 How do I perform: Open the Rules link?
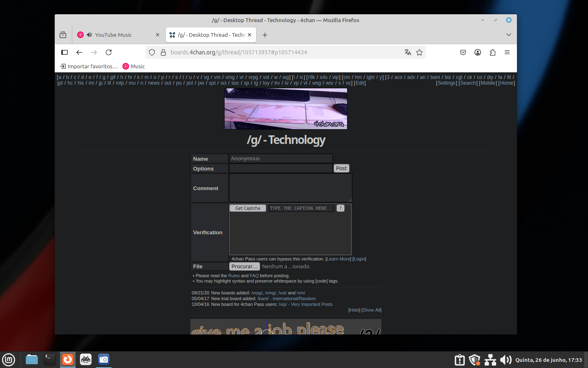pyautogui.click(x=234, y=276)
